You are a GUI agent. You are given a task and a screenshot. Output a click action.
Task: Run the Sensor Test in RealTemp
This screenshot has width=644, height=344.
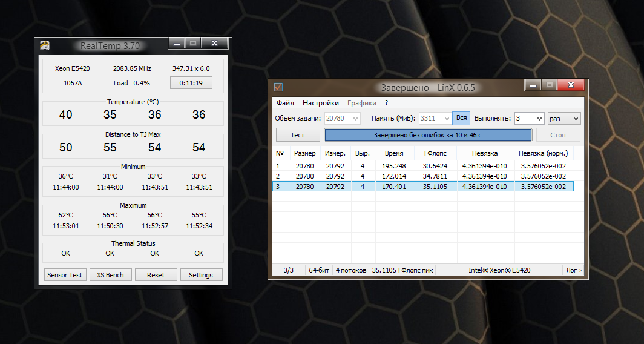pos(65,275)
